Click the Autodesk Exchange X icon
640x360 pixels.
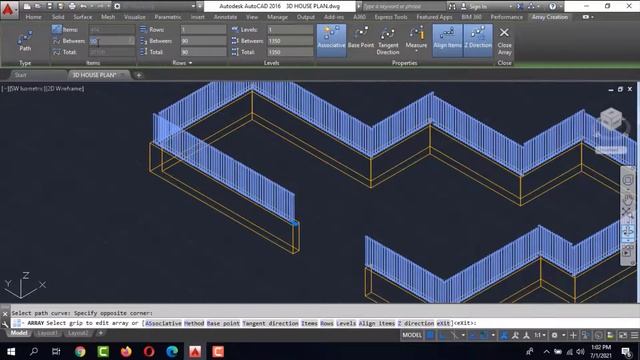point(520,6)
